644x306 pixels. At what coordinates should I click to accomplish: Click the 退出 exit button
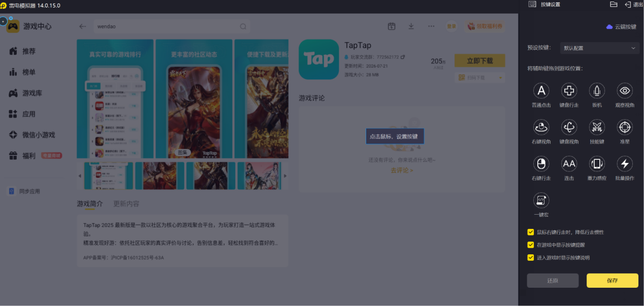pos(634,5)
